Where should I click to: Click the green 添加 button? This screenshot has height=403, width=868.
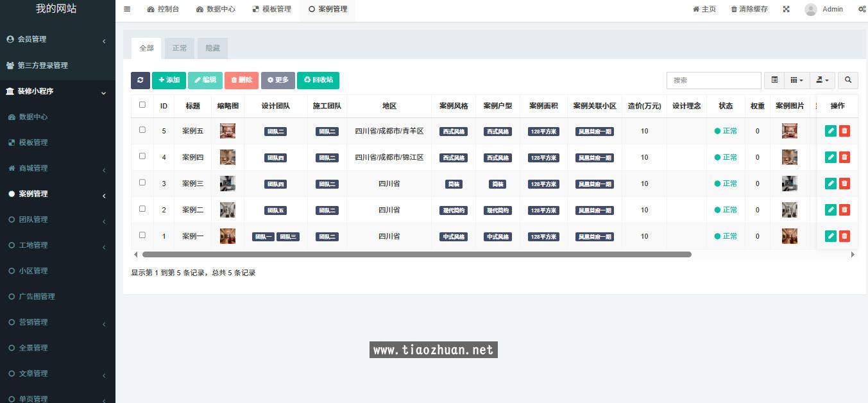pyautogui.click(x=169, y=80)
